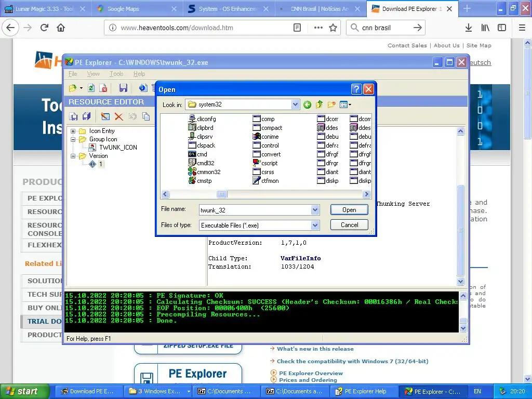Screen dimensions: 532x399
Task: Open the File name dropdown arrow
Action: (x=315, y=210)
